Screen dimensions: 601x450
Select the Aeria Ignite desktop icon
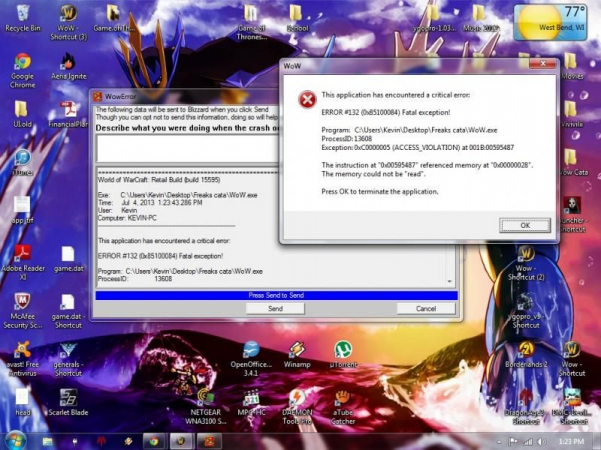coord(69,66)
